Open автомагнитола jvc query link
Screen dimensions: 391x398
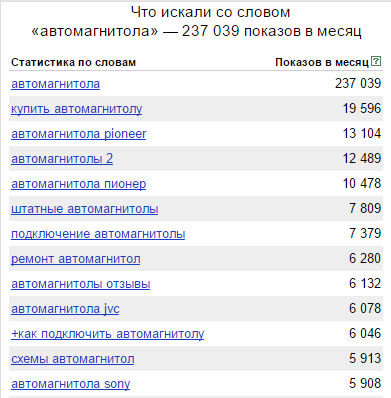coord(65,309)
